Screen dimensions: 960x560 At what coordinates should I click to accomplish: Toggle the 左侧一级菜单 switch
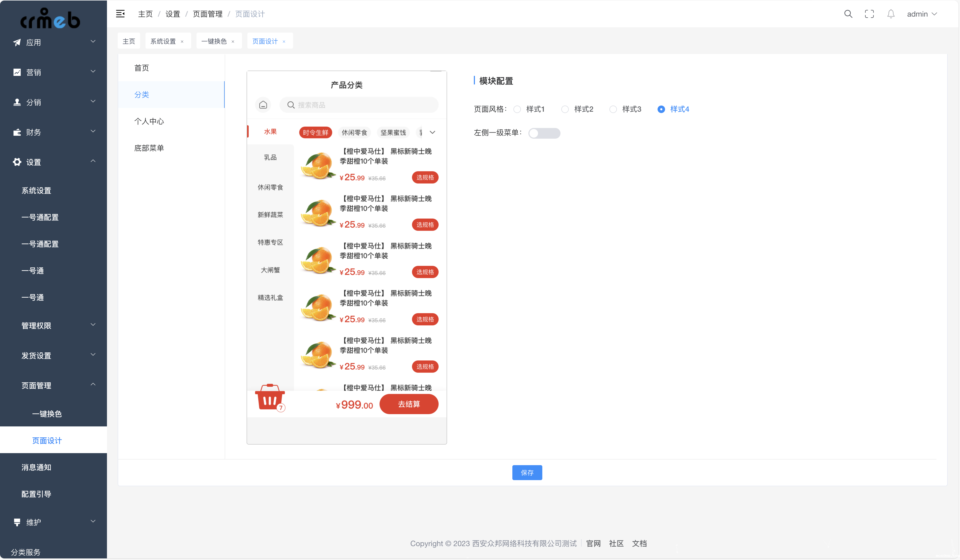pos(544,133)
